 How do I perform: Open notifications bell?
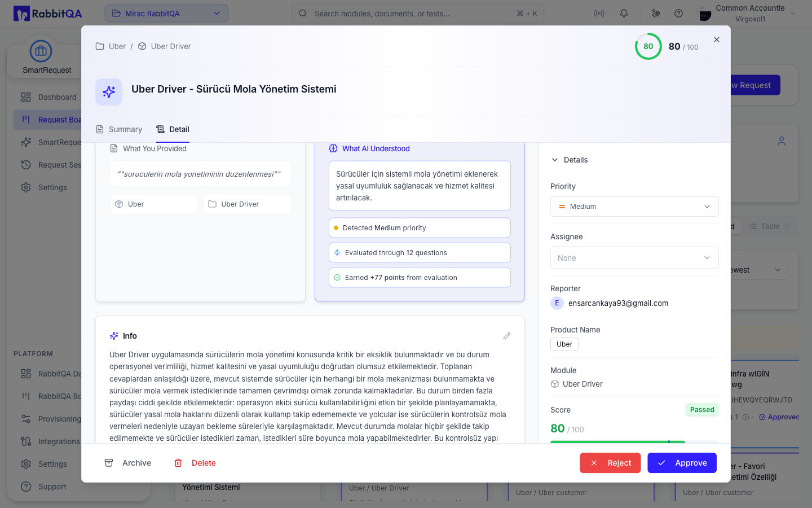click(624, 14)
